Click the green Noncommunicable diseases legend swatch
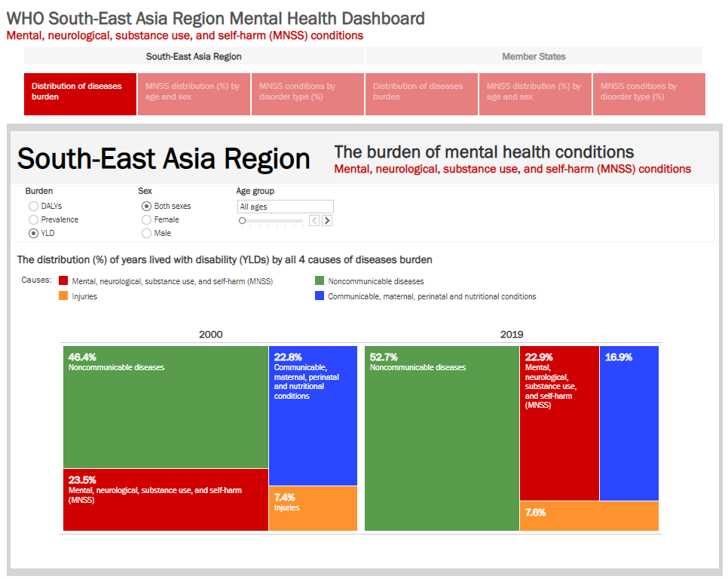Screen dimensions: 728x579 tap(320, 281)
